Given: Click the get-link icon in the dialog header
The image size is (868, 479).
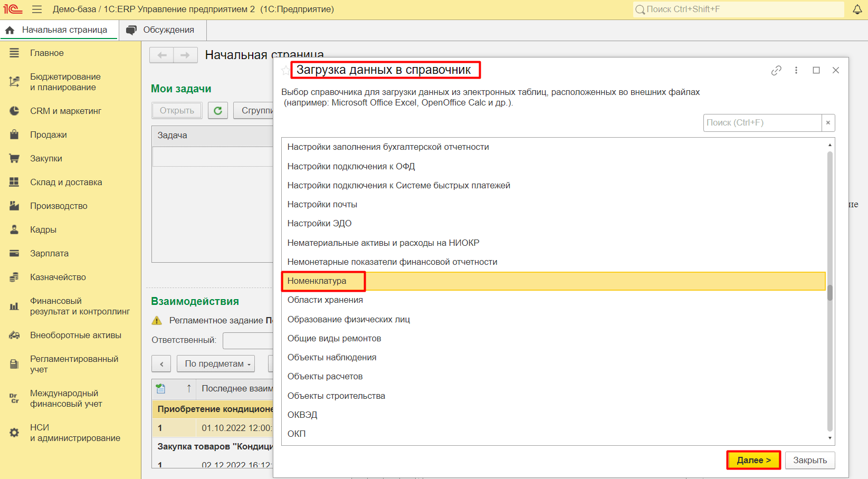Looking at the screenshot, I should [776, 70].
